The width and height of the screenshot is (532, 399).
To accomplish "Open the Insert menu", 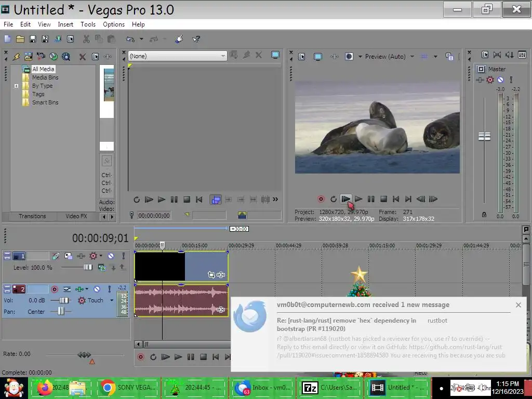I will (65, 24).
